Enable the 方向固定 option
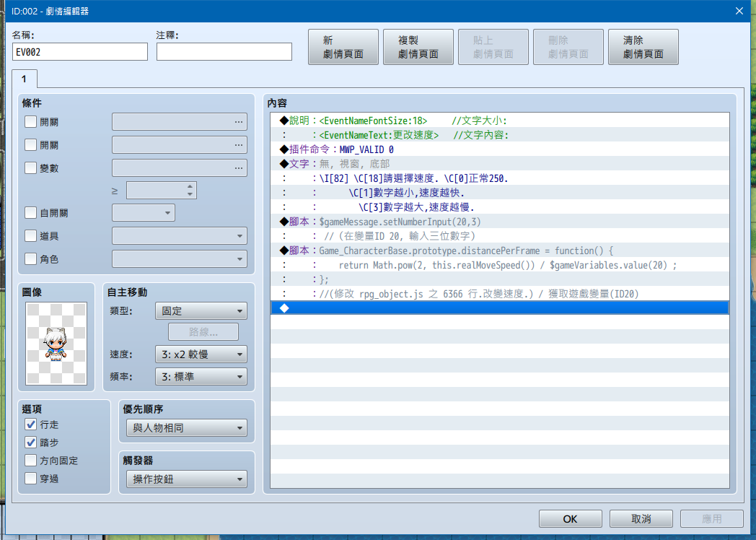 (30, 461)
